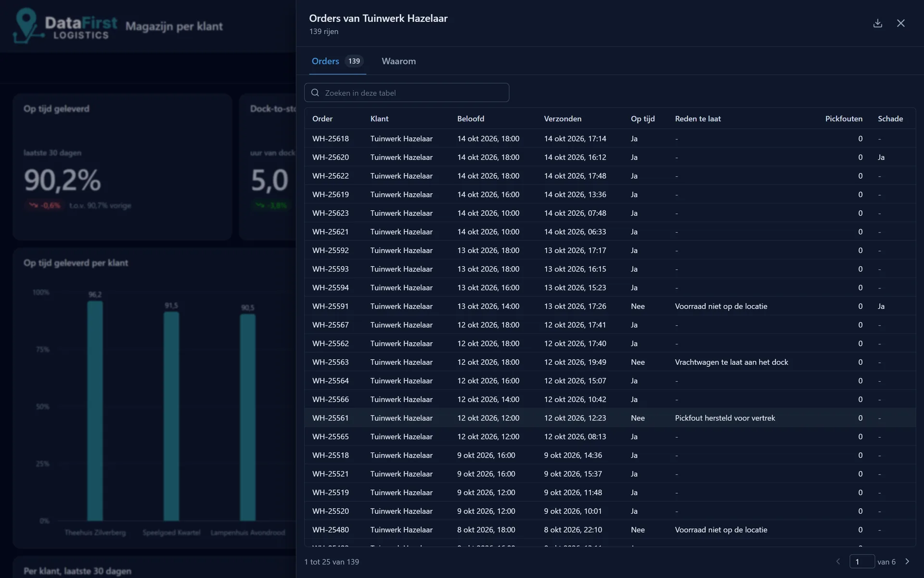Screen dimensions: 924x578
Task: Click the page number input box
Action: click(862, 562)
